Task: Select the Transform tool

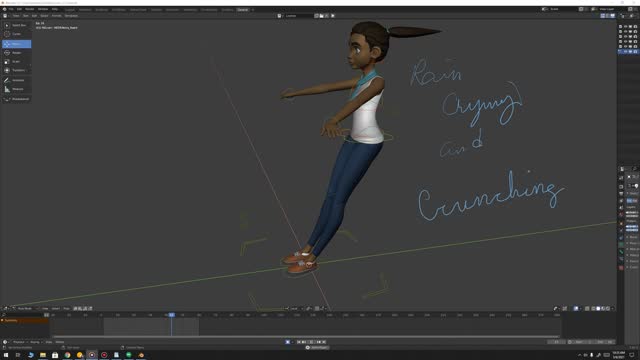Action: click(x=16, y=70)
